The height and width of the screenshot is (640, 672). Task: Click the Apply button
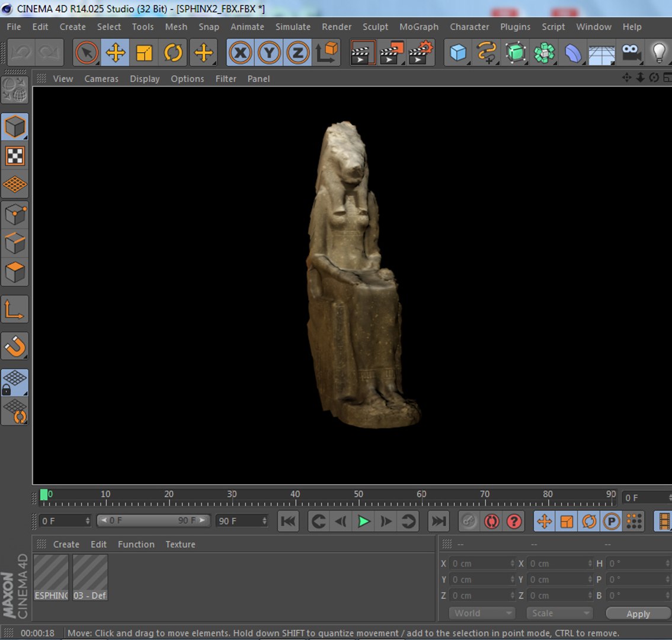pyautogui.click(x=638, y=614)
